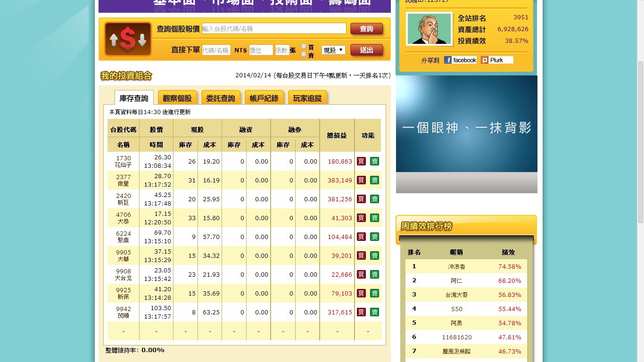Open the 現股 order type dropdown
644x362 pixels.
pyautogui.click(x=333, y=50)
